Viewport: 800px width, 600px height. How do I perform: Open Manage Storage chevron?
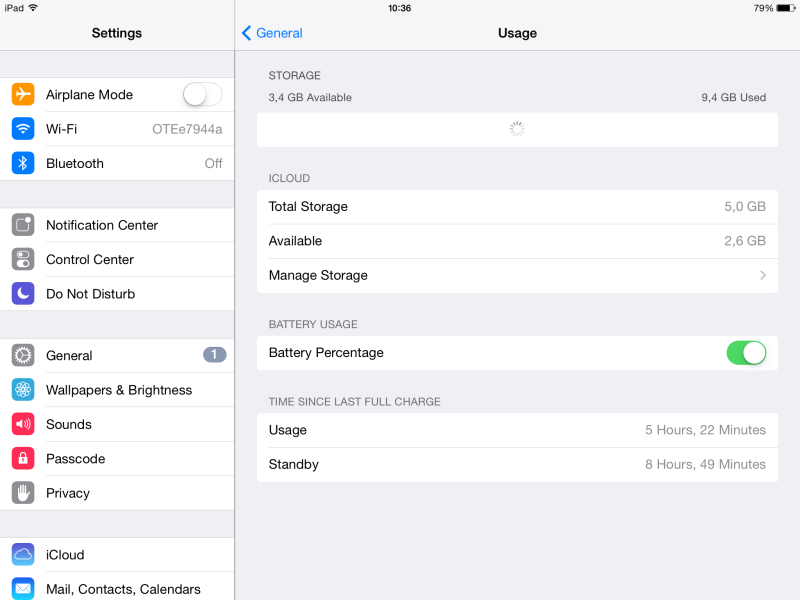(x=763, y=276)
